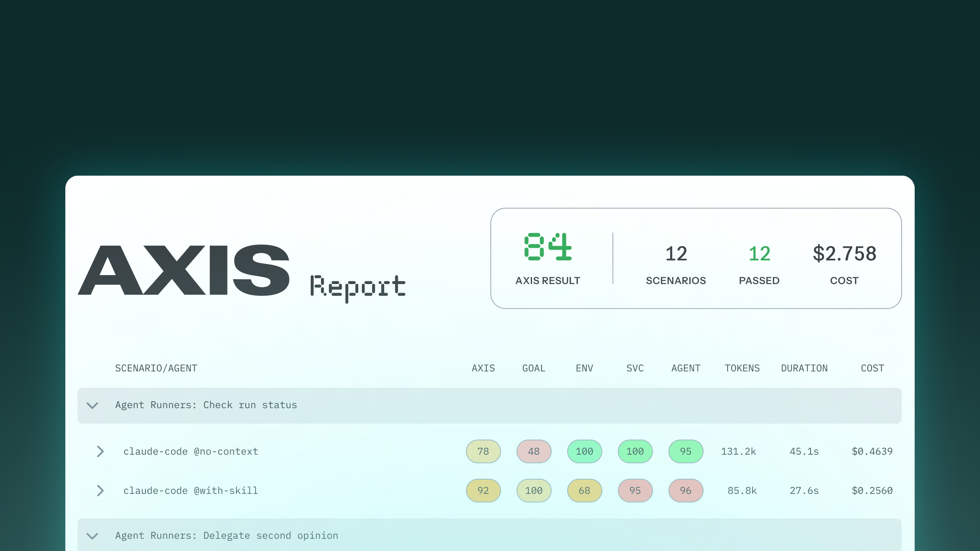
Task: Click the SVC 95 badge for @with-skill
Action: point(635,491)
